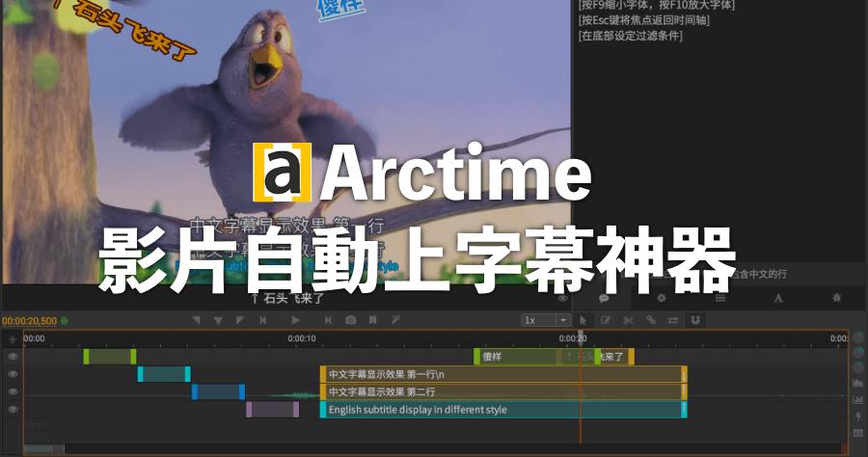This screenshot has height=457, width=868.
Task: Select the small purple clip on fourth track
Action: pos(272,410)
